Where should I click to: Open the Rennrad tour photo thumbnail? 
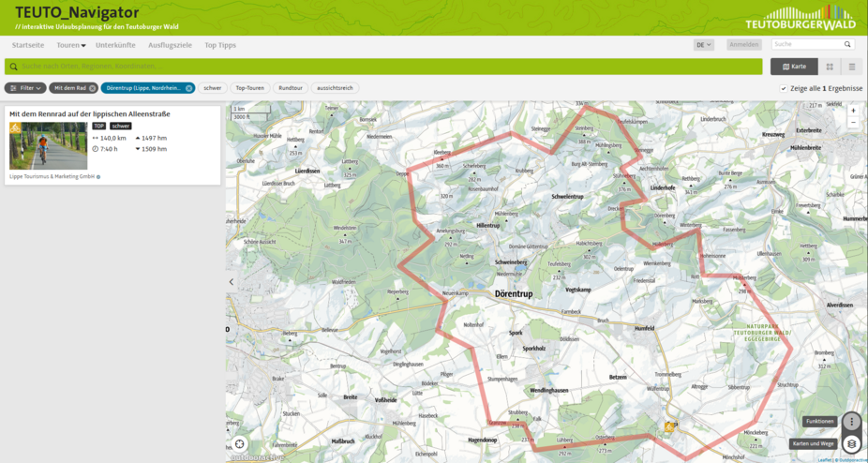click(48, 144)
